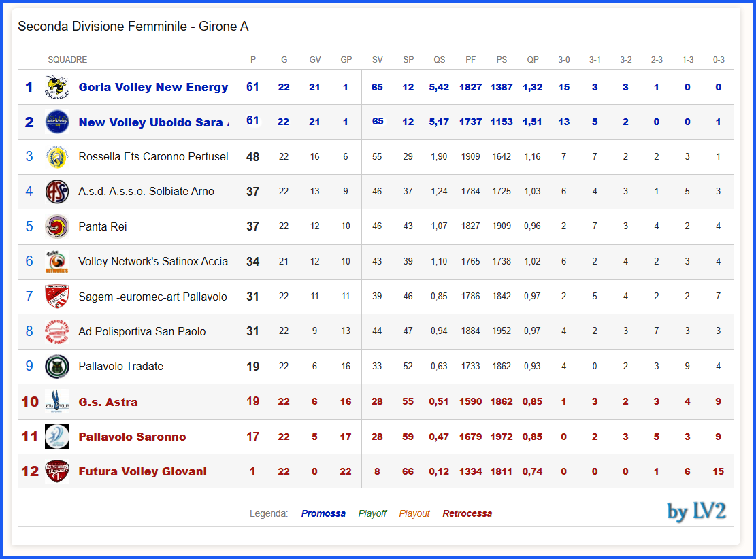Image resolution: width=756 pixels, height=559 pixels.
Task: Click the Pallavolo Tradate team logo
Action: point(57,367)
